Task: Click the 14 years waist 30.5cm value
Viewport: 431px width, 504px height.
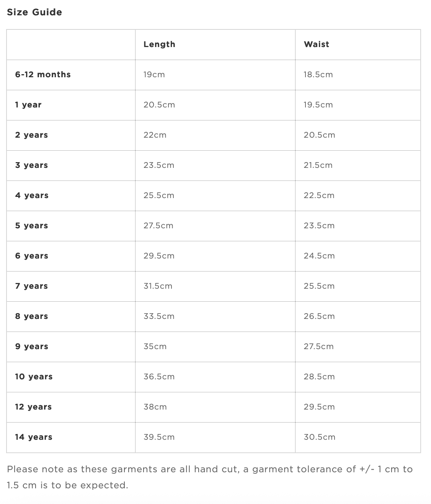Action: point(320,437)
